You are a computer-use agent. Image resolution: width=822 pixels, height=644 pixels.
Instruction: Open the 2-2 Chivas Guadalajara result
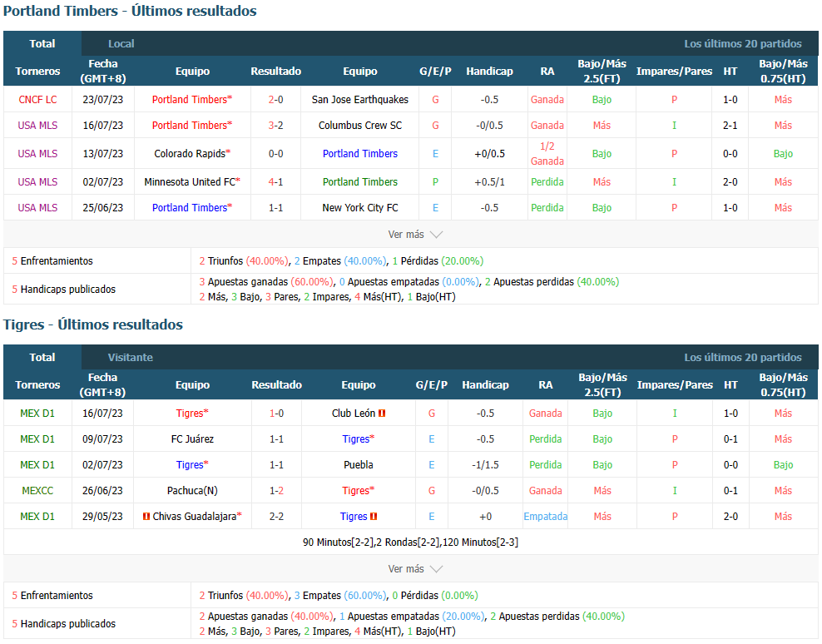pos(276,517)
